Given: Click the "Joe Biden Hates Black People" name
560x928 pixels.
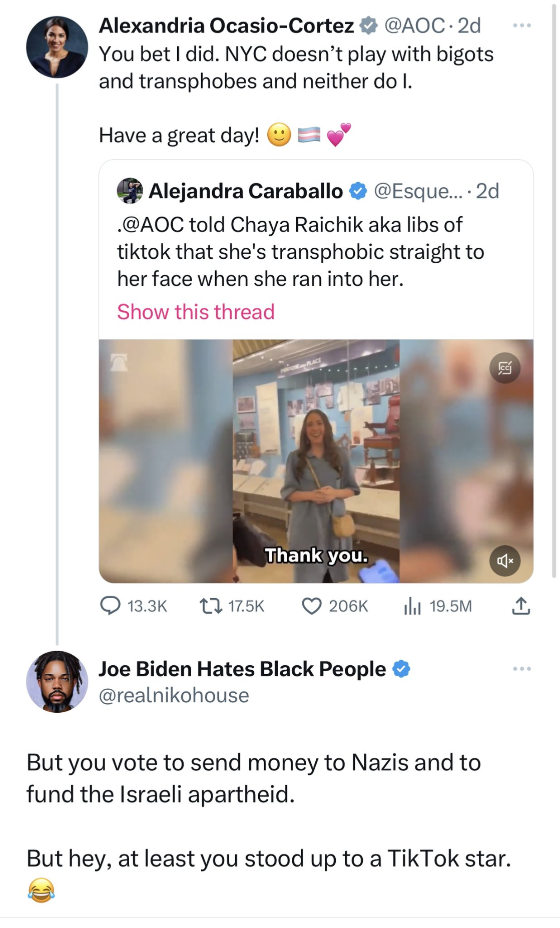Looking at the screenshot, I should tap(242, 669).
